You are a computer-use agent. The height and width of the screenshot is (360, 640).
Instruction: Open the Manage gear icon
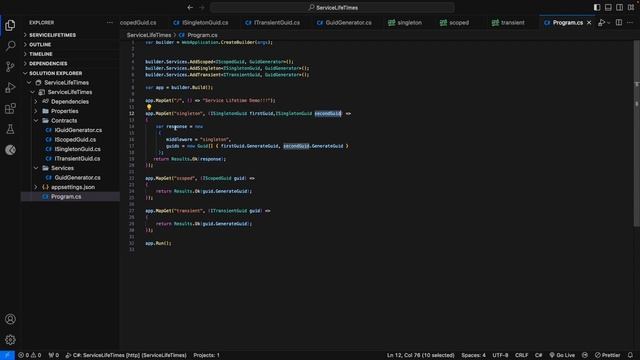[10, 340]
